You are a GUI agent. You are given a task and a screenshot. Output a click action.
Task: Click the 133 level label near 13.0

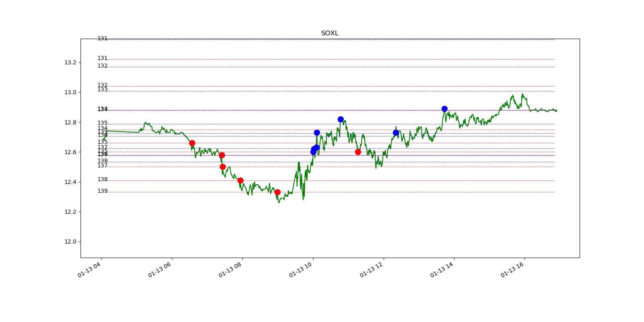click(x=103, y=90)
